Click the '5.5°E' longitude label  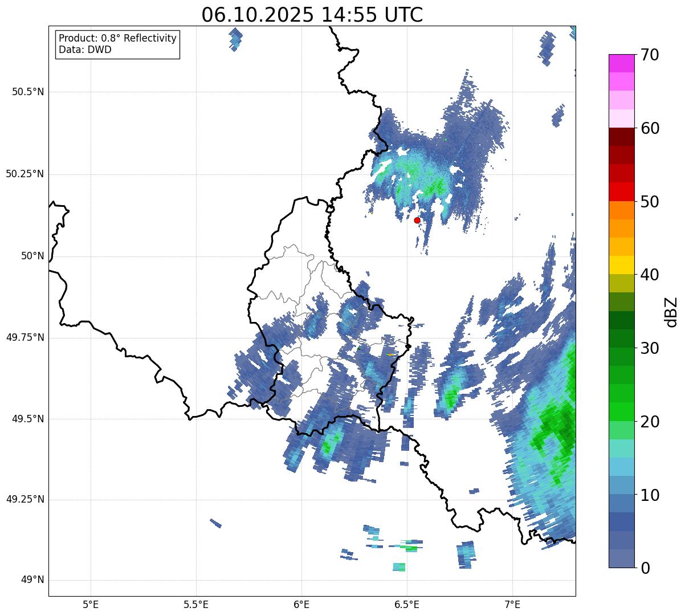196,604
